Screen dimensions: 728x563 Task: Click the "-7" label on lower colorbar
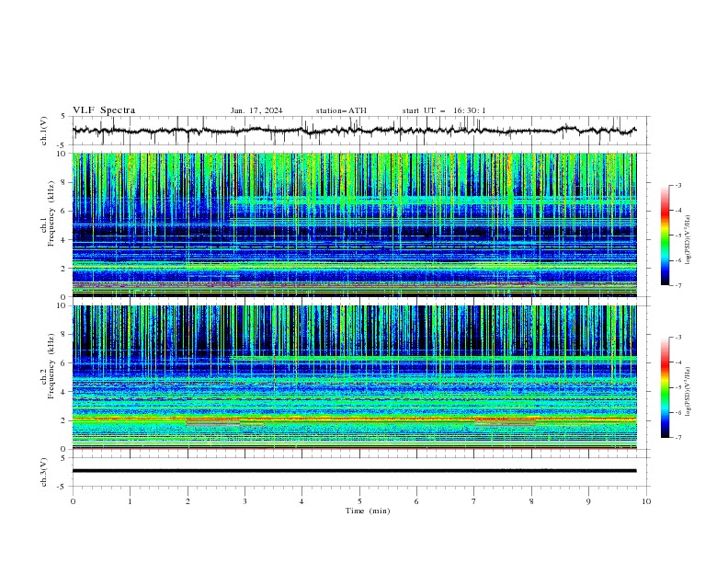click(678, 437)
